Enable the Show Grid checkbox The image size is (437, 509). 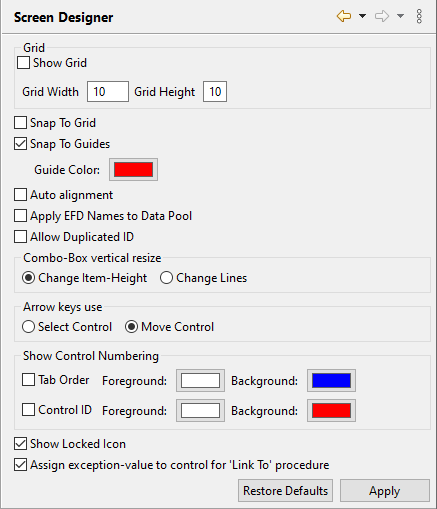pos(23,63)
